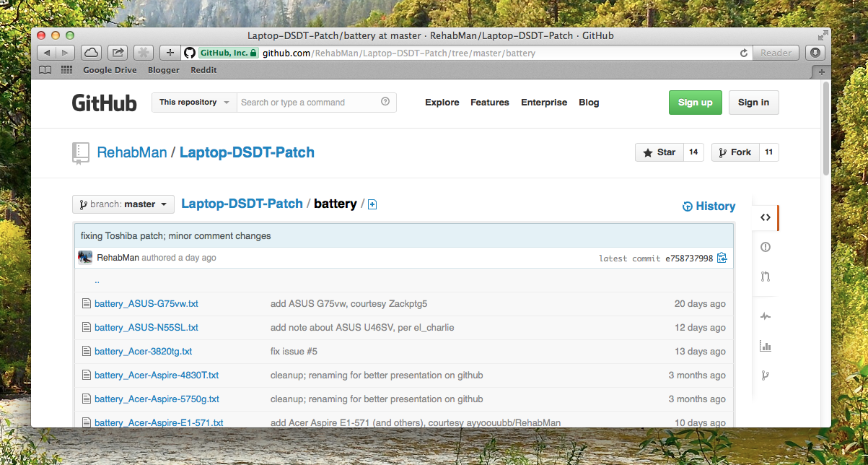Click the star count 14
The image size is (868, 465).
click(693, 152)
